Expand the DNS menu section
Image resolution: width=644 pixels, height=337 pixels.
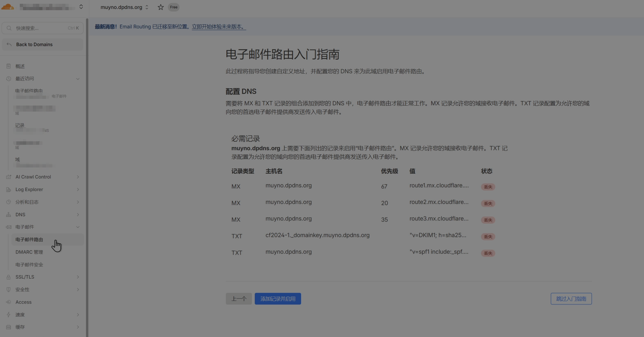coord(78,215)
